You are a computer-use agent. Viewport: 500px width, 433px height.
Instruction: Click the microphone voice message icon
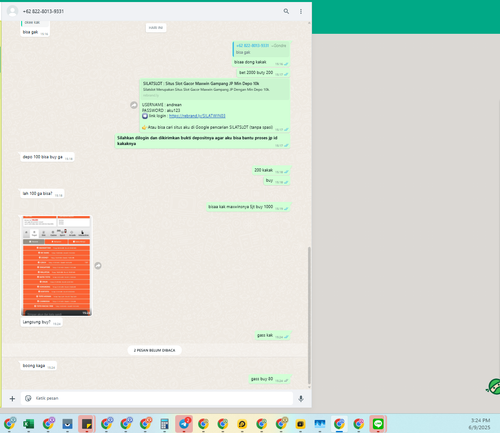click(301, 398)
